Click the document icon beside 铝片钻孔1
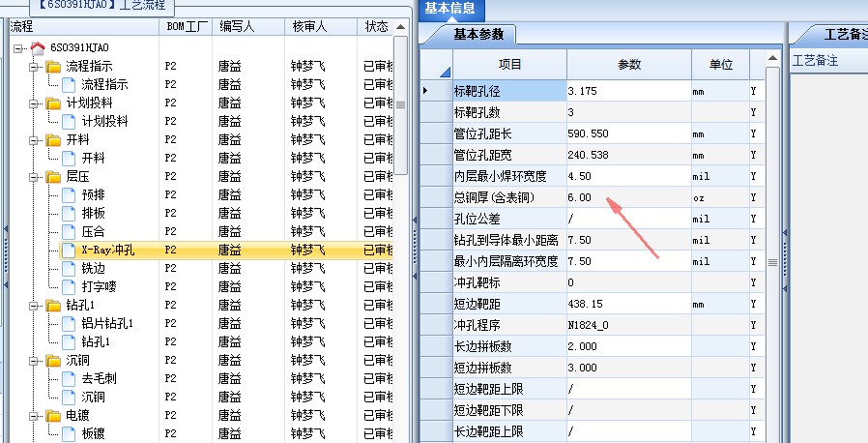Viewport: 868px width, 443px height. coord(69,323)
